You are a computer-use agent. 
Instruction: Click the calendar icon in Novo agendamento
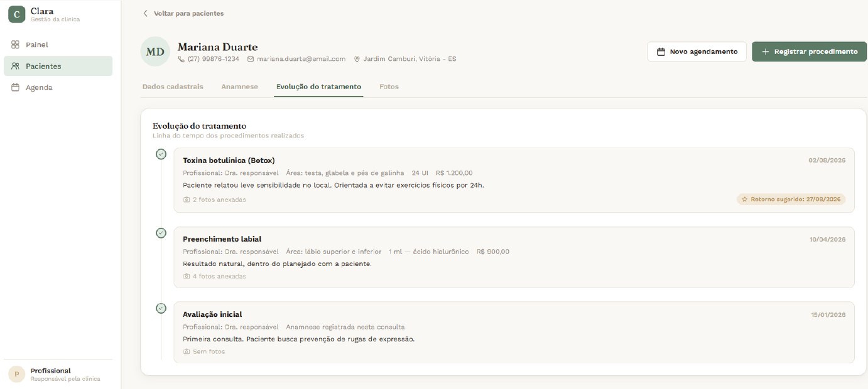click(661, 51)
